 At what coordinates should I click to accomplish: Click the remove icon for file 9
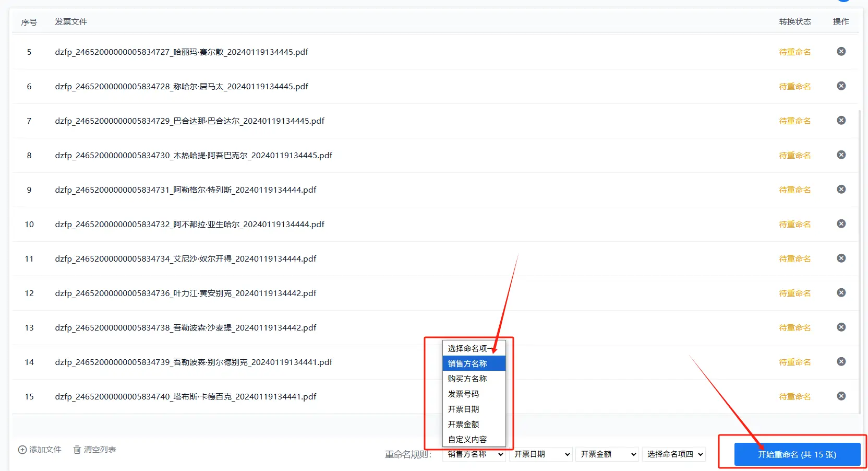[841, 190]
